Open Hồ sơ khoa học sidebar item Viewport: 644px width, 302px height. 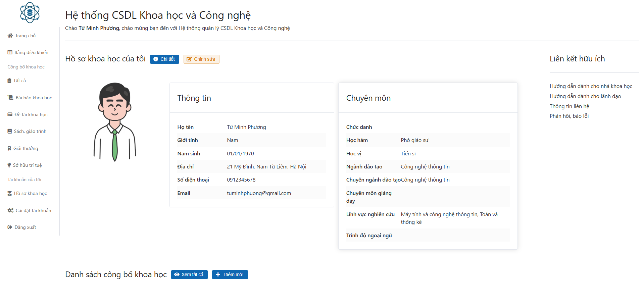pyautogui.click(x=30, y=193)
